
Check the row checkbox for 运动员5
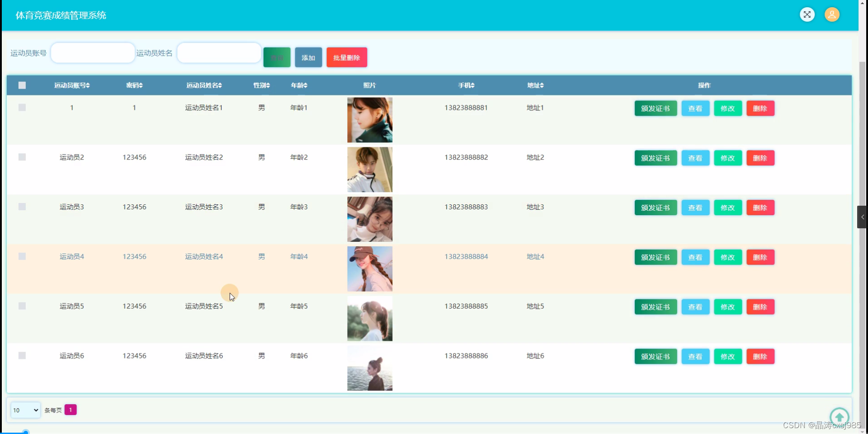pyautogui.click(x=22, y=306)
